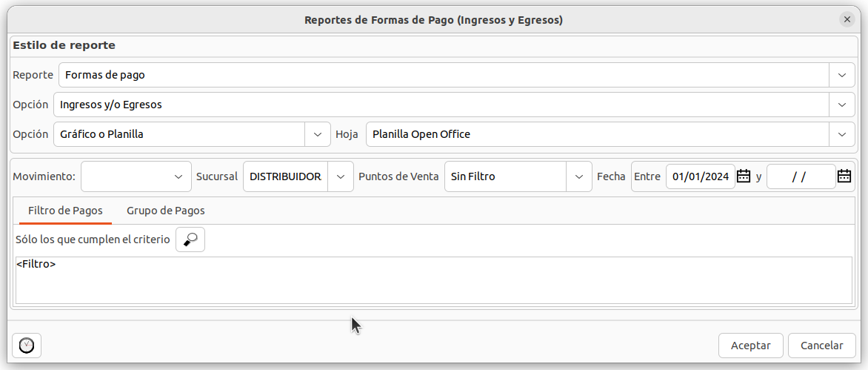868x370 pixels.
Task: Open the Hoja Planilla Open Office dropdown
Action: [x=841, y=134]
